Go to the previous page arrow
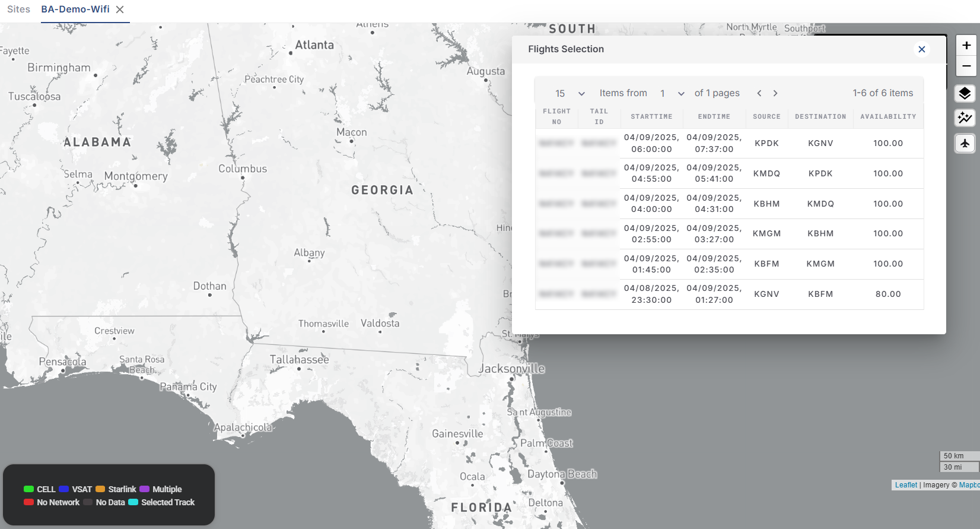Viewport: 980px width, 529px height. pyautogui.click(x=759, y=93)
